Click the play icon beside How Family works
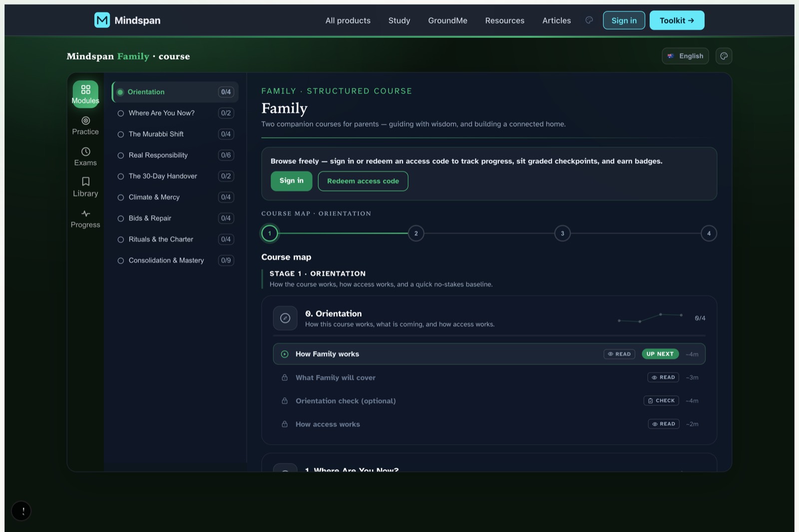The image size is (799, 532). 285,354
